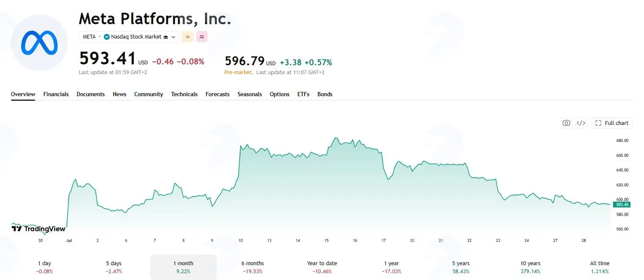Take a chart snapshot with camera icon
The image size is (644, 280).
(566, 123)
